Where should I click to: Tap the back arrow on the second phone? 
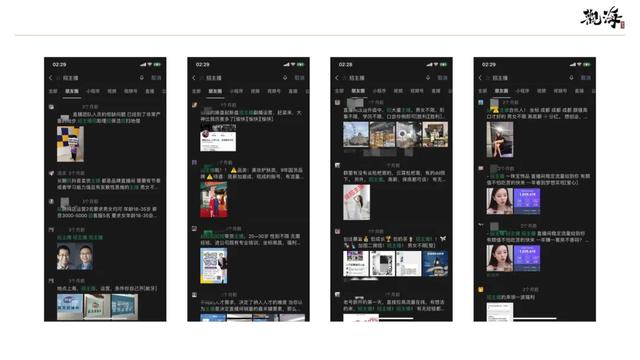coord(194,78)
